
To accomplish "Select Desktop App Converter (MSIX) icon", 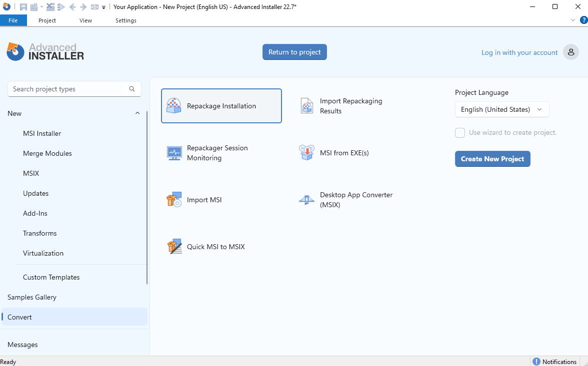I will [306, 200].
